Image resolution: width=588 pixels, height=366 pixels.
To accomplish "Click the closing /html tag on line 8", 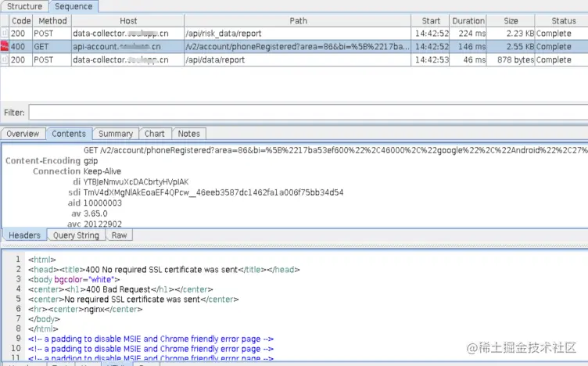I will (43, 329).
